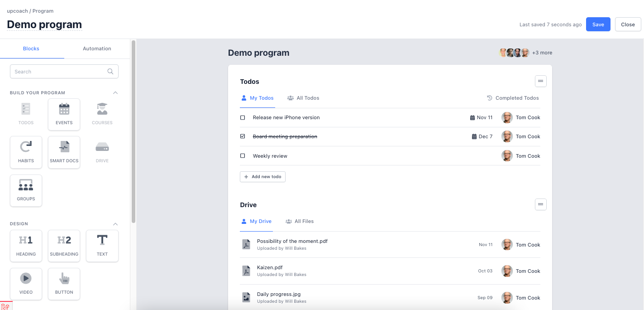Screen dimensions: 644x310
Task: Add a Heading block
Action: click(26, 246)
